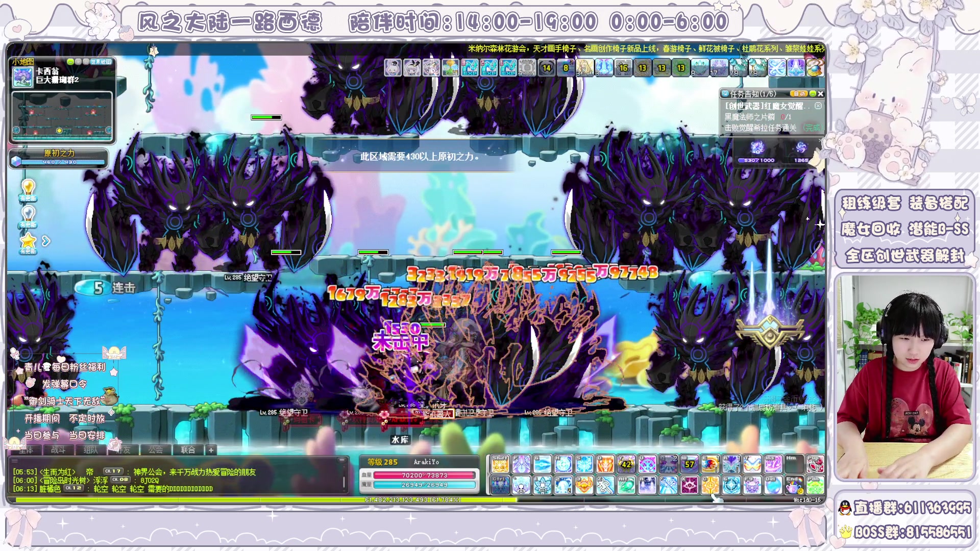Use the E fire-ice orb skill

point(709,464)
